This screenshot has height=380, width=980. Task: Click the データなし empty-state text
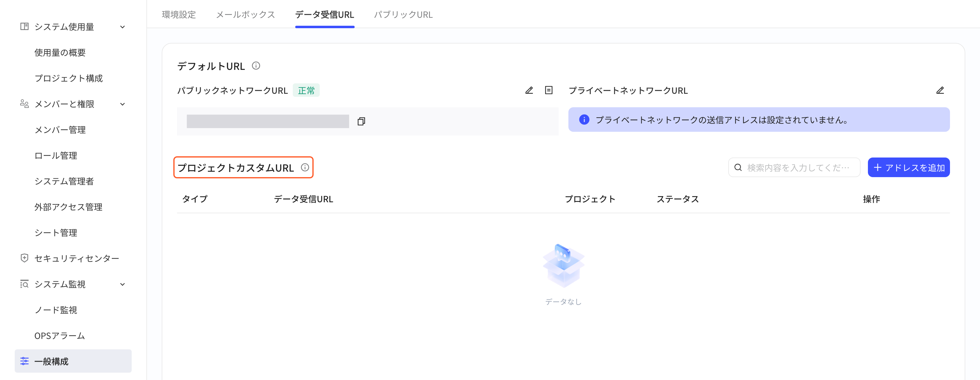coord(563,302)
